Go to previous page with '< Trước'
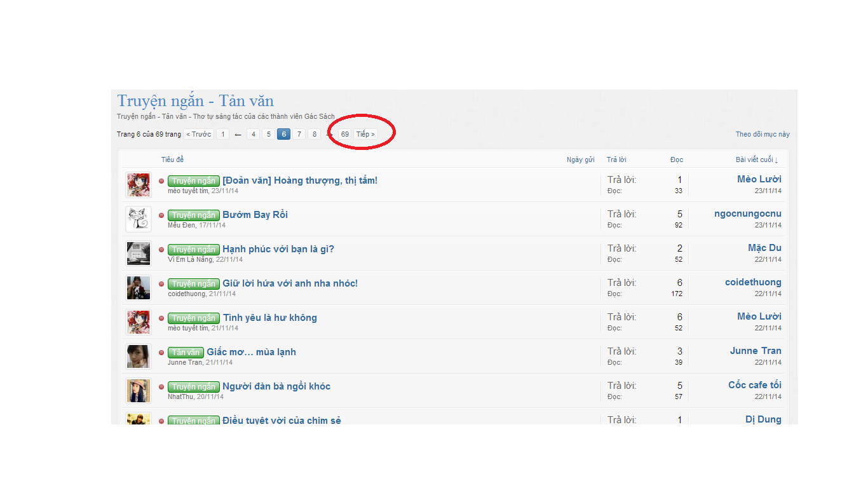The height and width of the screenshot is (488, 868). (199, 134)
